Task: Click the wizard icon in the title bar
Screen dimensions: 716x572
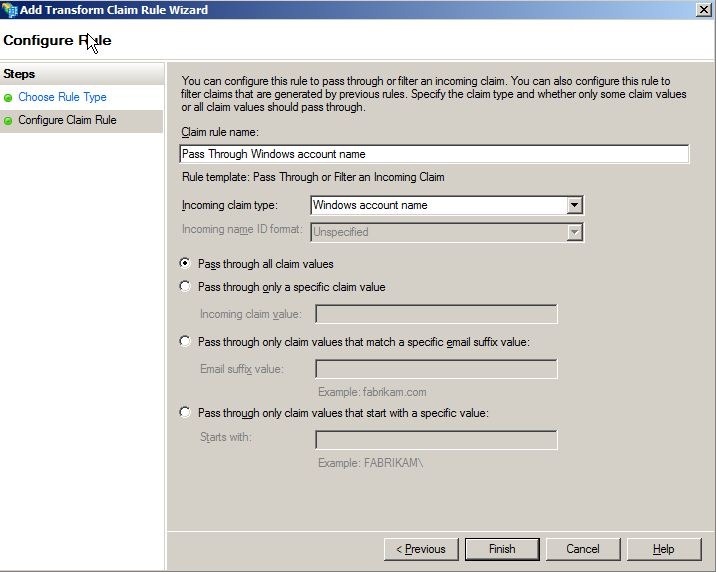Action: pyautogui.click(x=10, y=10)
